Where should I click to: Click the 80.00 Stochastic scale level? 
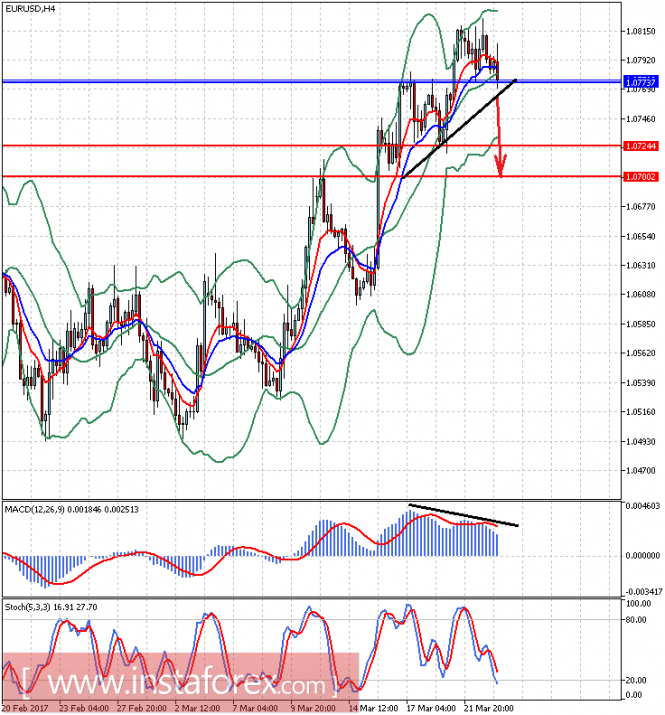[636, 620]
